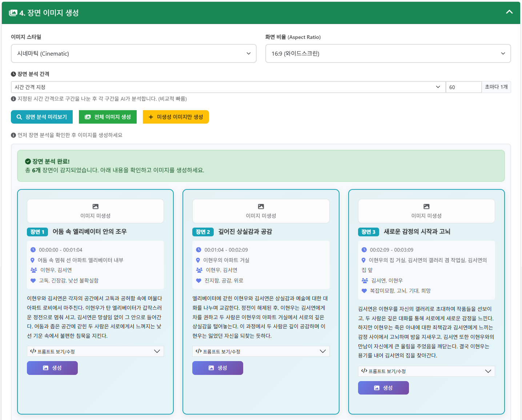Click the 화면 비율 (Aspect Ratio) label

pyautogui.click(x=293, y=37)
